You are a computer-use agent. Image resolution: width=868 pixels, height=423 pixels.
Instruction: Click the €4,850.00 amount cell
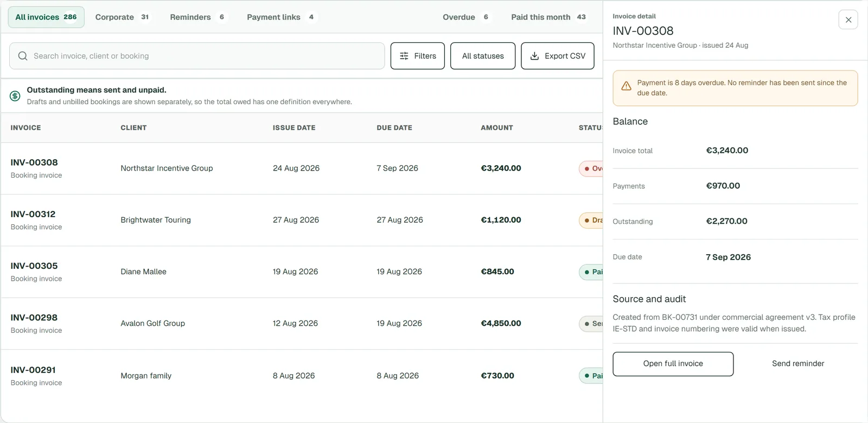[501, 324]
